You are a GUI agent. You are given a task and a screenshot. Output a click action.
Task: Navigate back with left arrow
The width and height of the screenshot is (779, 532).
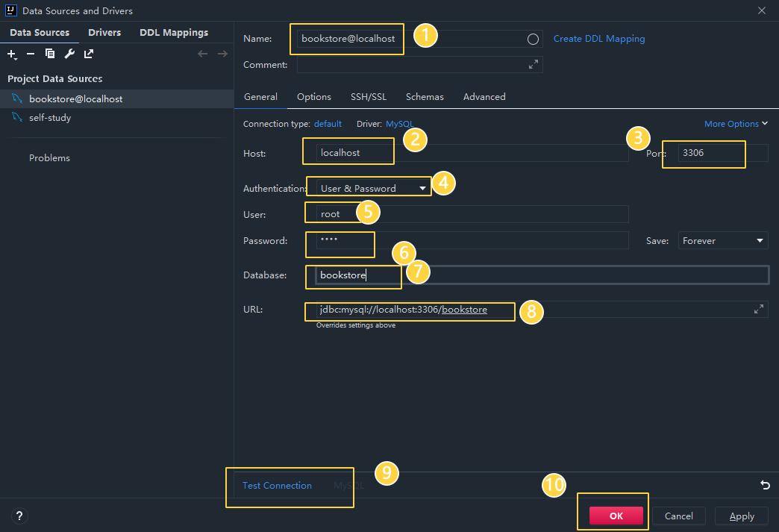point(202,54)
